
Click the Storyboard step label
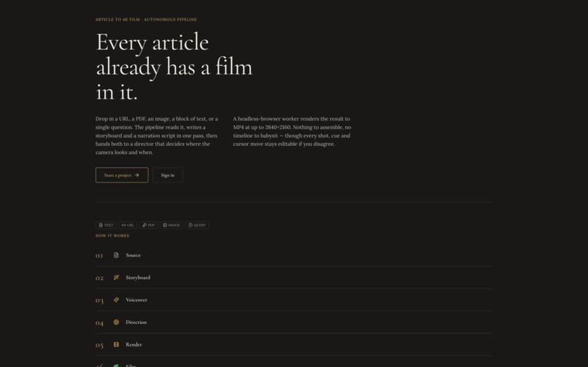[138, 277]
